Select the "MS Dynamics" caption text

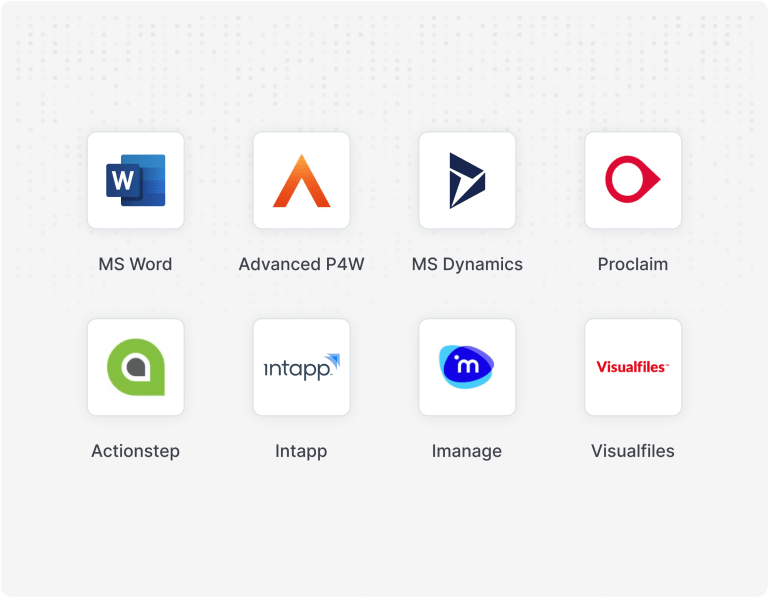pyautogui.click(x=467, y=265)
